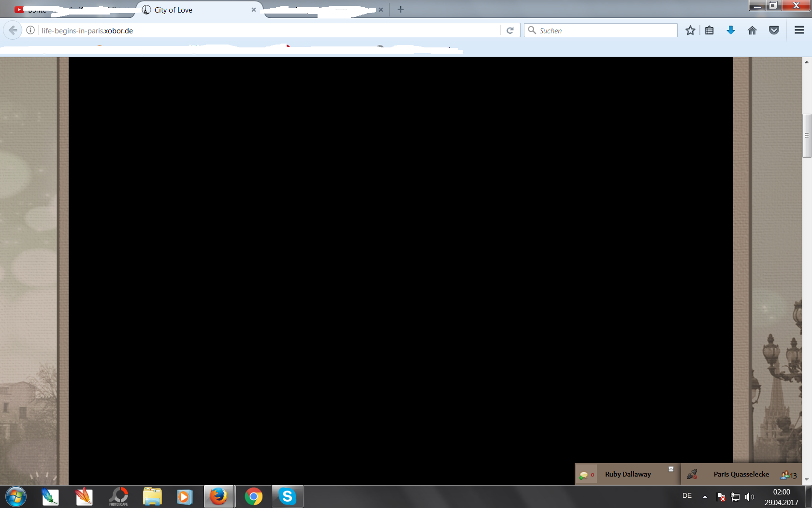Click the page vertical scrollbar handle
Screen dimensions: 812x508
coord(807,135)
